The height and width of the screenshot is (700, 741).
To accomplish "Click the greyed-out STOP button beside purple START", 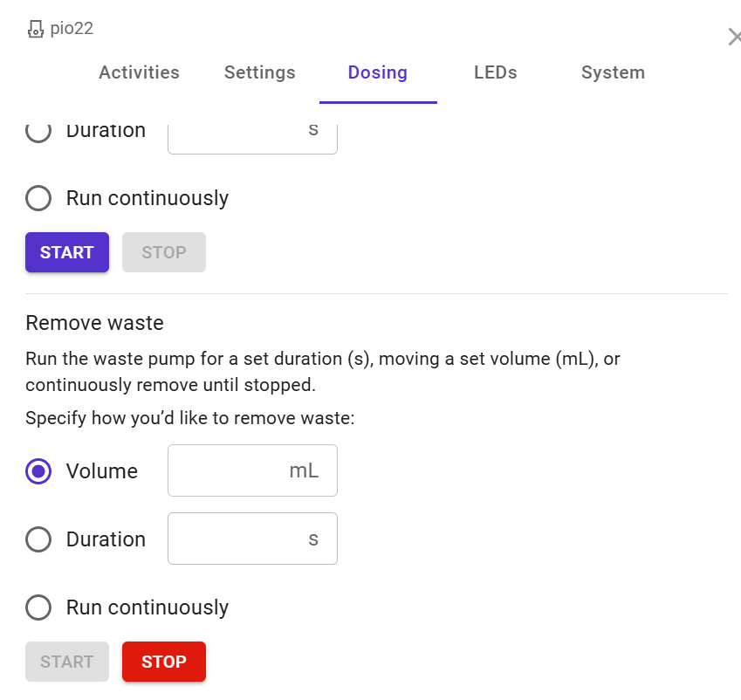I will point(164,252).
